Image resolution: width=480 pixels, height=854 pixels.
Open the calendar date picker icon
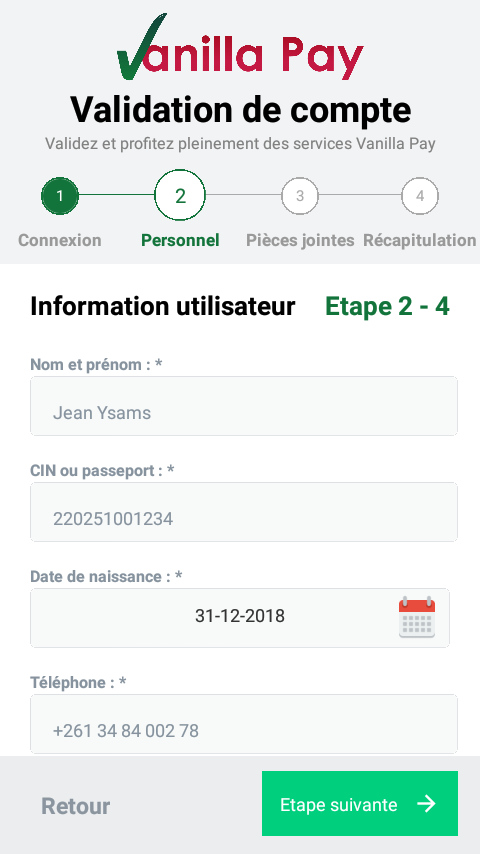coord(417,617)
